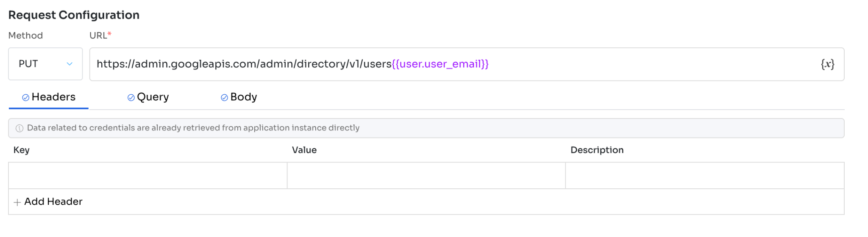Click the curly-brace variable insert icon
The height and width of the screenshot is (237, 868).
827,64
